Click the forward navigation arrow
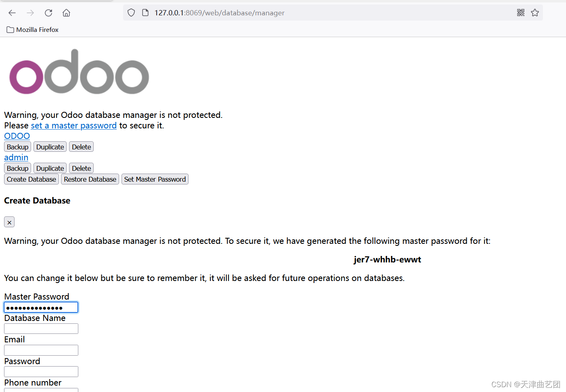Viewport: 566px width, 392px height. click(30, 13)
